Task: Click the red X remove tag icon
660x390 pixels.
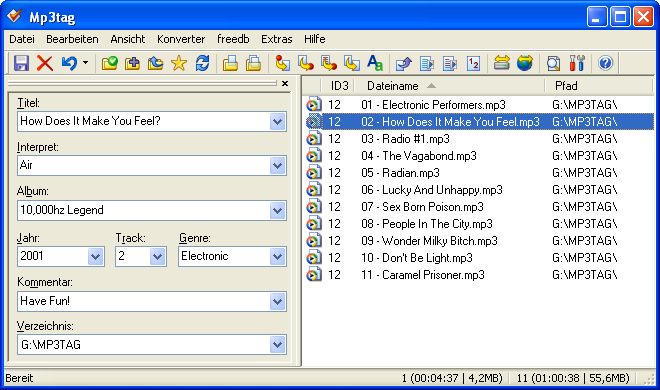Action: pos(45,64)
